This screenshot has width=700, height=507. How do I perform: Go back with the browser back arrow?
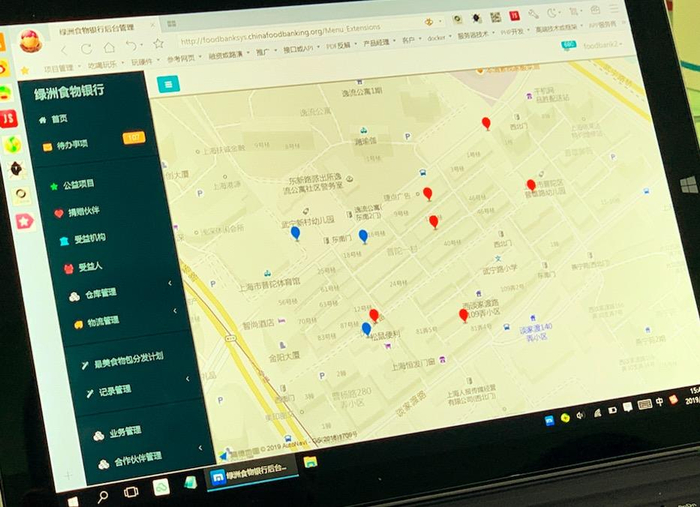64,50
